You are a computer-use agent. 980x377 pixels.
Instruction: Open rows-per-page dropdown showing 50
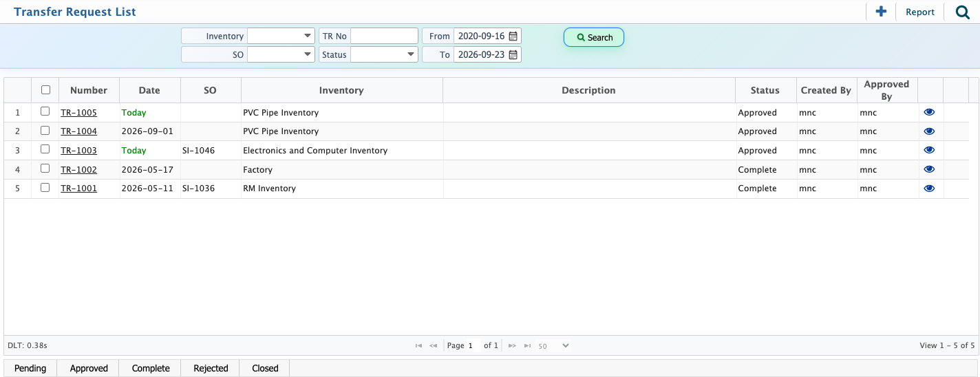tap(553, 345)
